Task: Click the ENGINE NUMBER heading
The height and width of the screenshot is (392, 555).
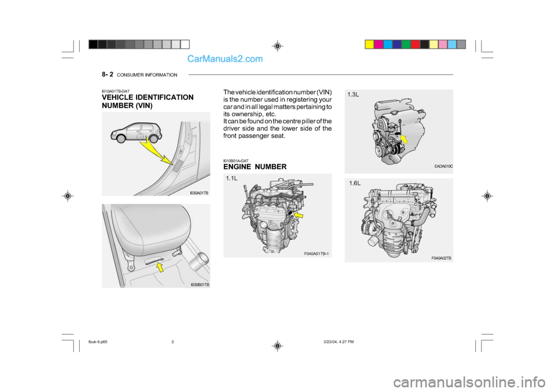Action: (x=254, y=167)
